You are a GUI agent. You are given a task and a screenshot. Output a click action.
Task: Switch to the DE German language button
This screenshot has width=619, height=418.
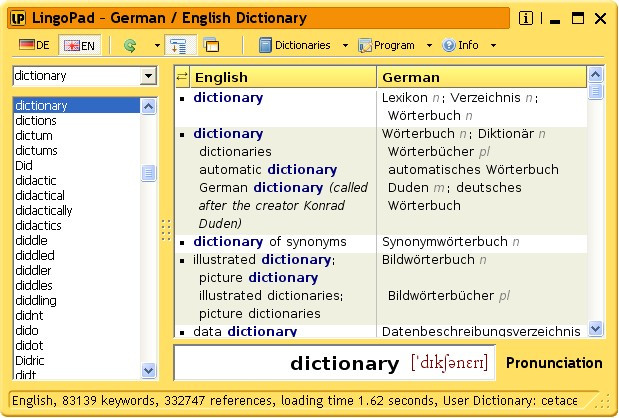[x=34, y=45]
